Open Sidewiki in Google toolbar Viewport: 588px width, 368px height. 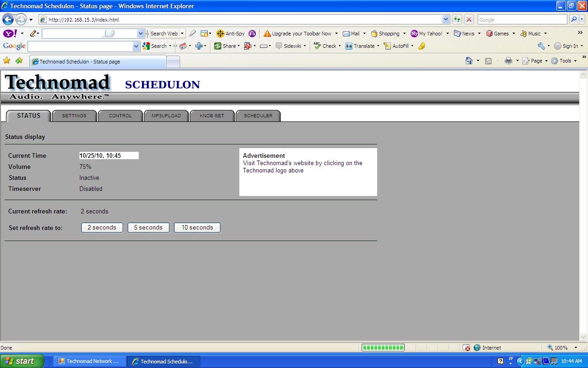coord(288,46)
